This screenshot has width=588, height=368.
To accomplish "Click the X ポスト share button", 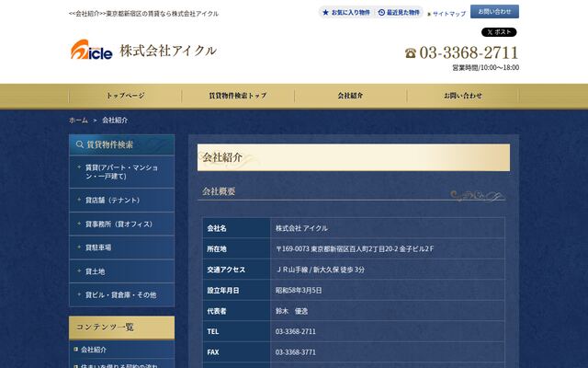I will [x=499, y=32].
